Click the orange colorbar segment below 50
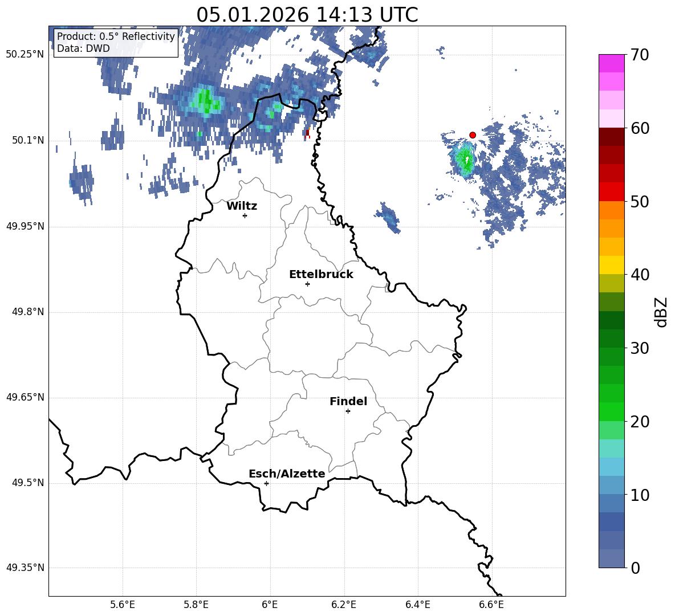The image size is (675, 616). click(x=612, y=210)
